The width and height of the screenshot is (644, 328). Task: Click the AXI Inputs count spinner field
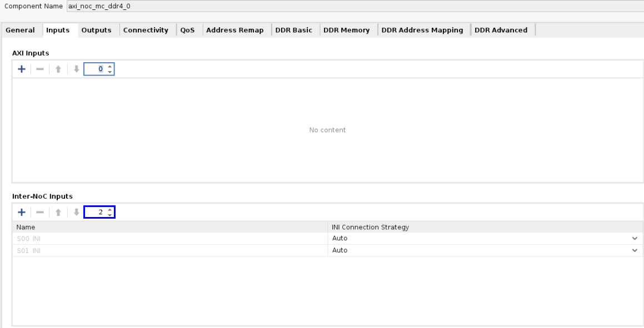tap(94, 69)
